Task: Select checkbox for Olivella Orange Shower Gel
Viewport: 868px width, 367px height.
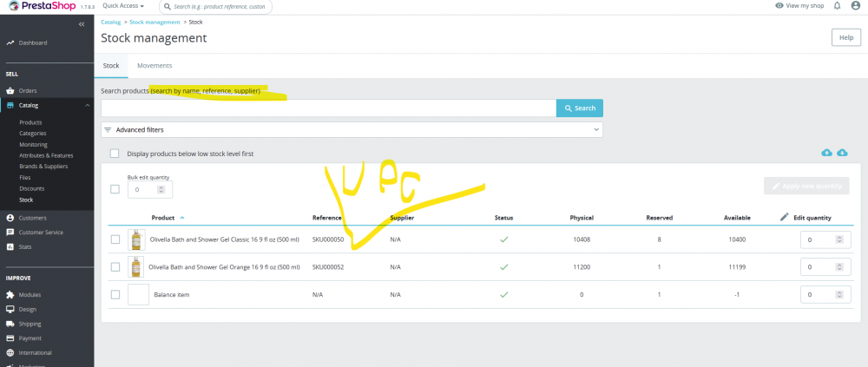Action: tap(115, 267)
